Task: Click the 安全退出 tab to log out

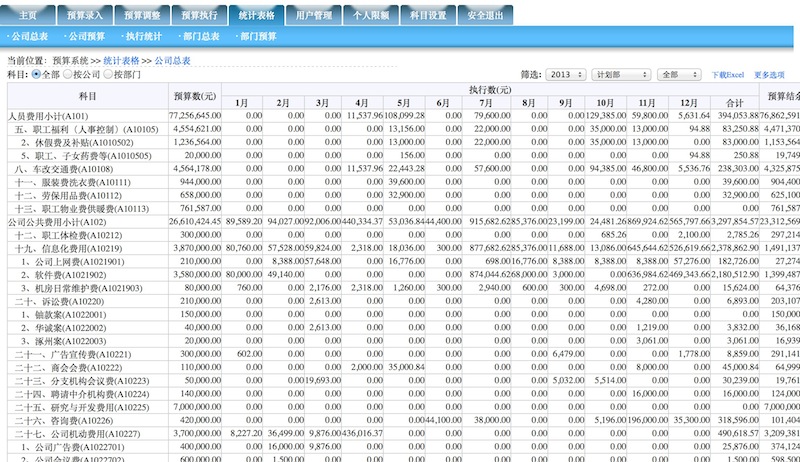Action: coord(485,15)
